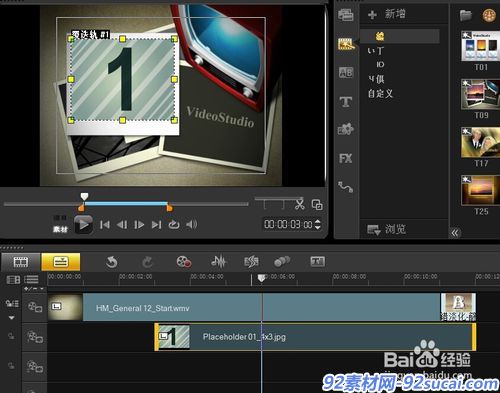This screenshot has width=500, height=393.
Task: Click the orange round icon beside the folder icon
Action: [489, 15]
